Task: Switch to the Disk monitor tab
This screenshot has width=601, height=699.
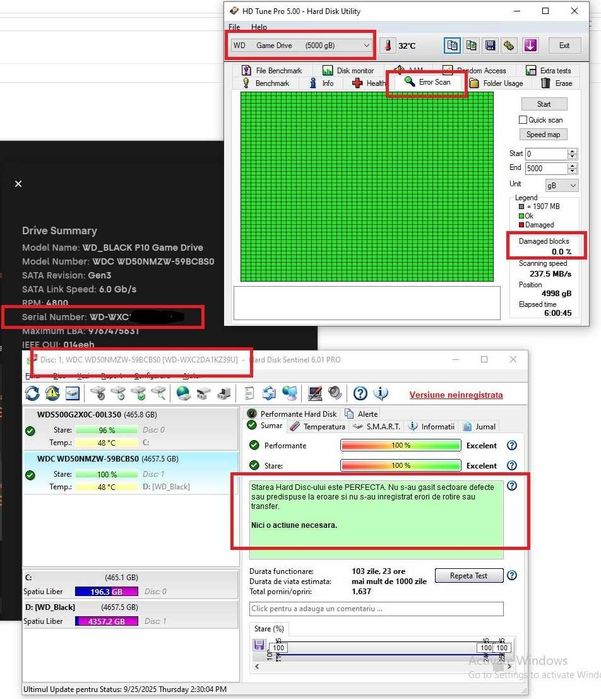Action: point(348,70)
